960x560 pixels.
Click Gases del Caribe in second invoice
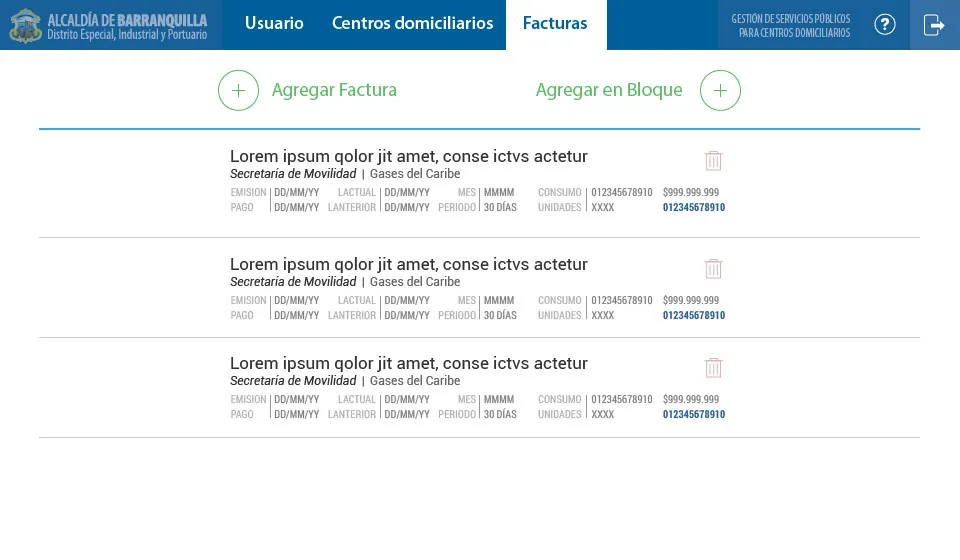pyautogui.click(x=415, y=282)
